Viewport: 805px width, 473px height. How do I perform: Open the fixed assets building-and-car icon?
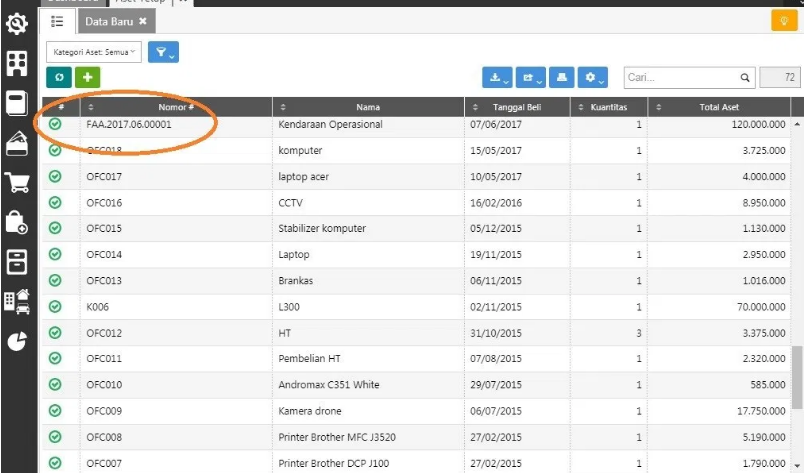coord(16,300)
